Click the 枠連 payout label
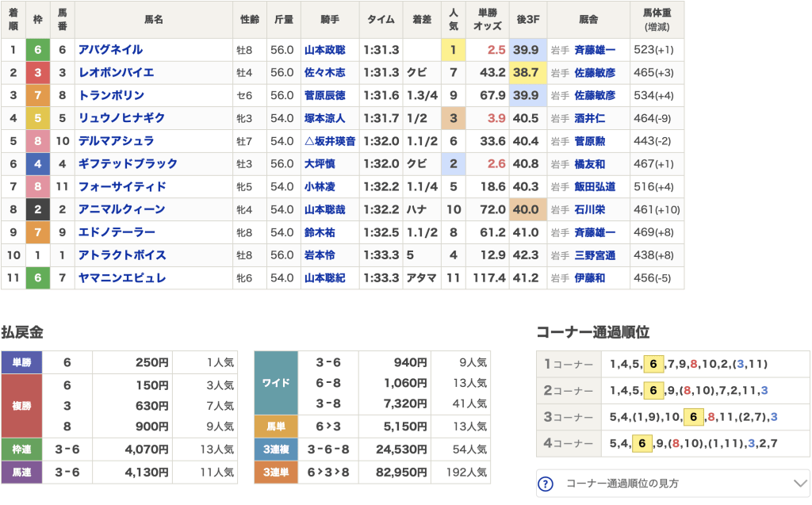This screenshot has height=505, width=812. [x=21, y=449]
